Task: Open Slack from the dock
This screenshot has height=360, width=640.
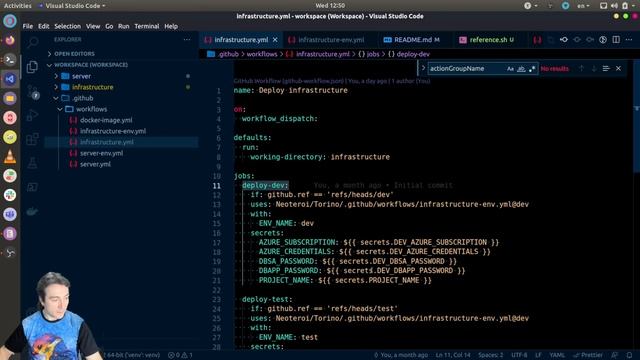Action: pos(10,195)
